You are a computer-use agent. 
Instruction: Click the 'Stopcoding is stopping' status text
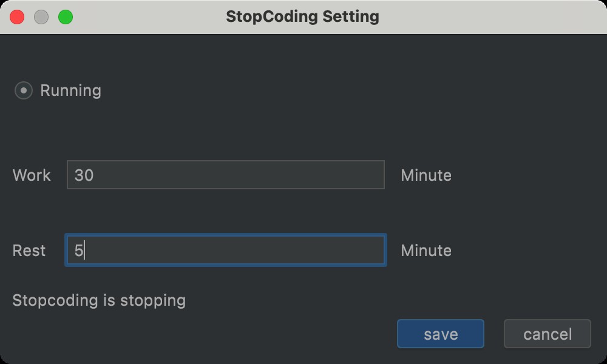[99, 300]
